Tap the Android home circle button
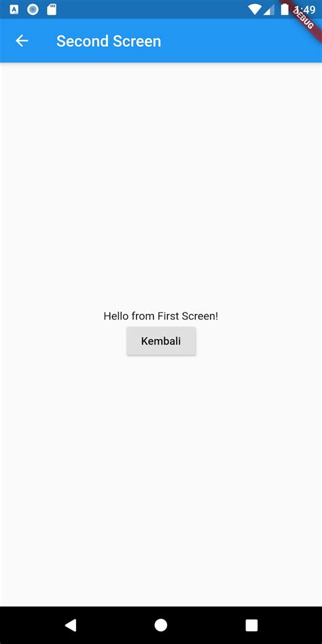 pyautogui.click(x=161, y=625)
